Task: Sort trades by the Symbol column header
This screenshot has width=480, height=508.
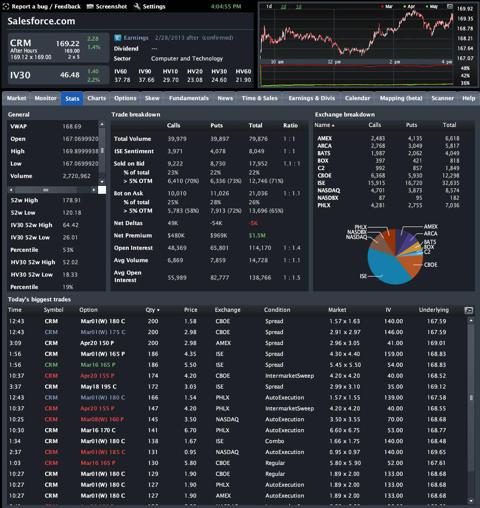Action: pos(53,310)
